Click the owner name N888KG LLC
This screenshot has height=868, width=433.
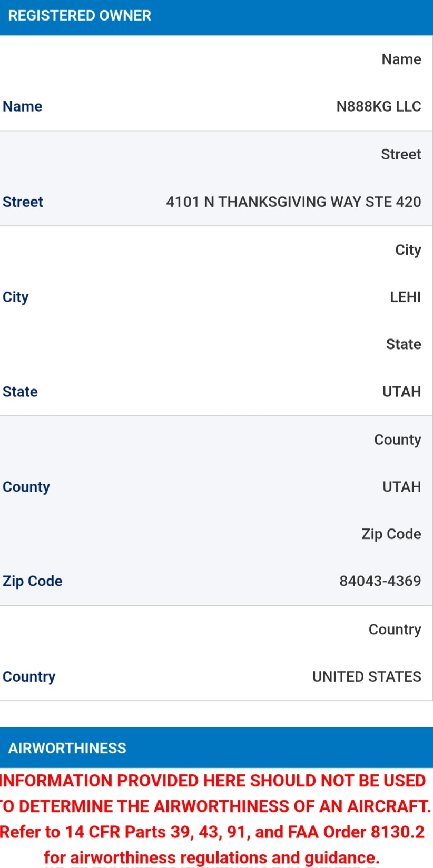point(379,106)
